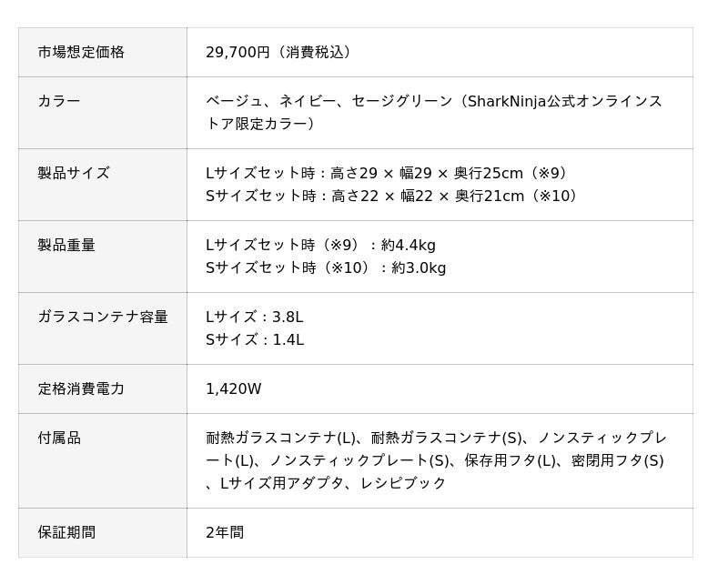Select the 29,700円 price text
Image resolution: width=728 pixels, height=585 pixels.
coord(278,53)
